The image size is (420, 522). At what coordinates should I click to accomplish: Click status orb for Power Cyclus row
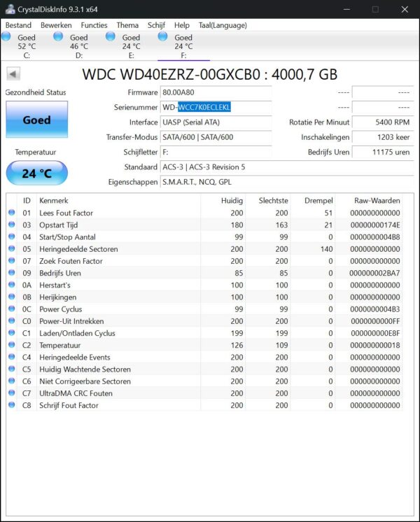point(12,309)
